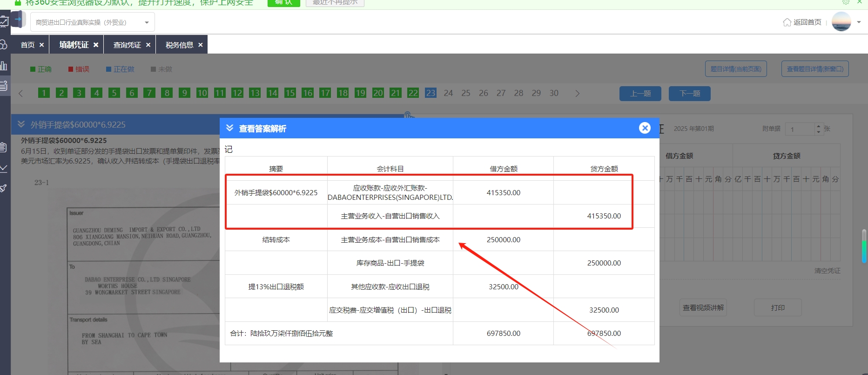The height and width of the screenshot is (375, 868).
Task: Click 查看视频讲解 button
Action: click(703, 307)
